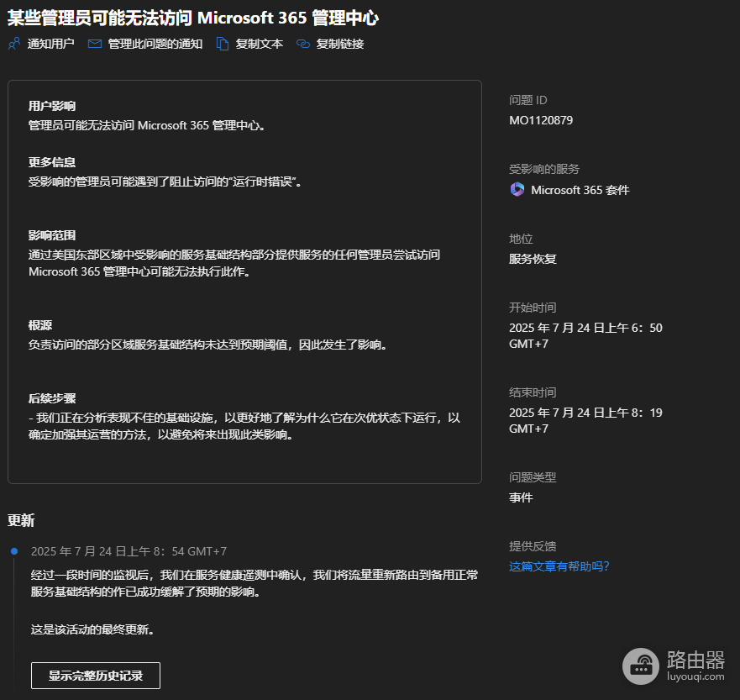Click the 根源 heading

40,325
